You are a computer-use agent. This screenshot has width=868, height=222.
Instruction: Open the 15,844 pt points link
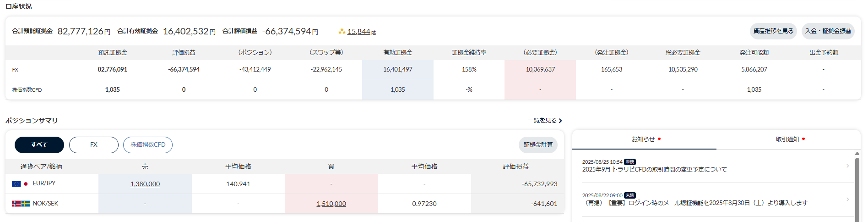coord(361,32)
